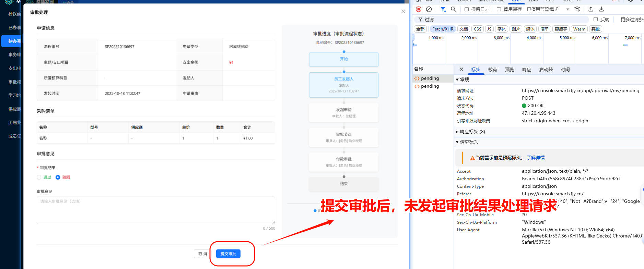Expand the 响应标头 section

(x=457, y=132)
